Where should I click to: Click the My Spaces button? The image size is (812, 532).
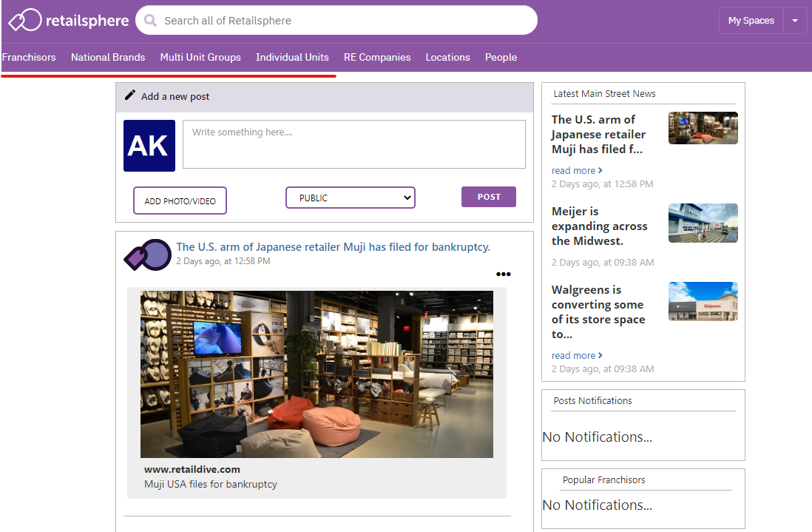751,21
